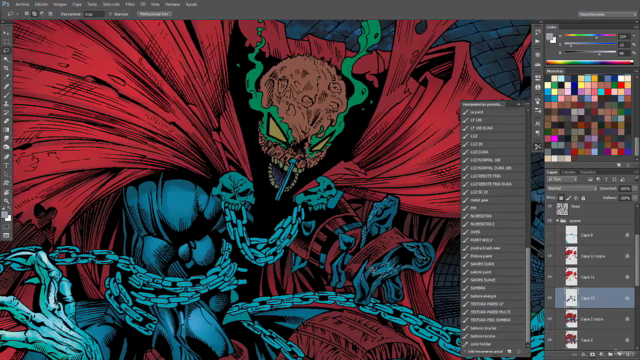Hide Capa 11 layer
Screen dimensions: 640x360
(550, 277)
